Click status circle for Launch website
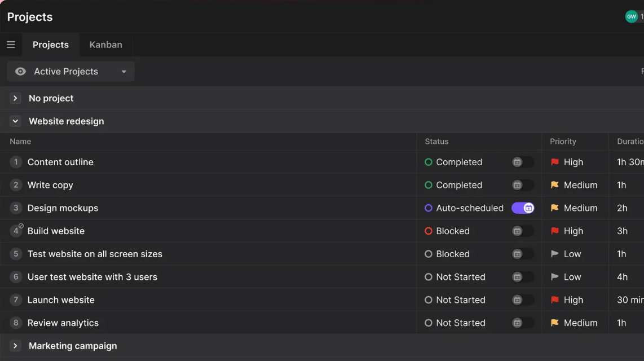The height and width of the screenshot is (361, 644). point(429,300)
